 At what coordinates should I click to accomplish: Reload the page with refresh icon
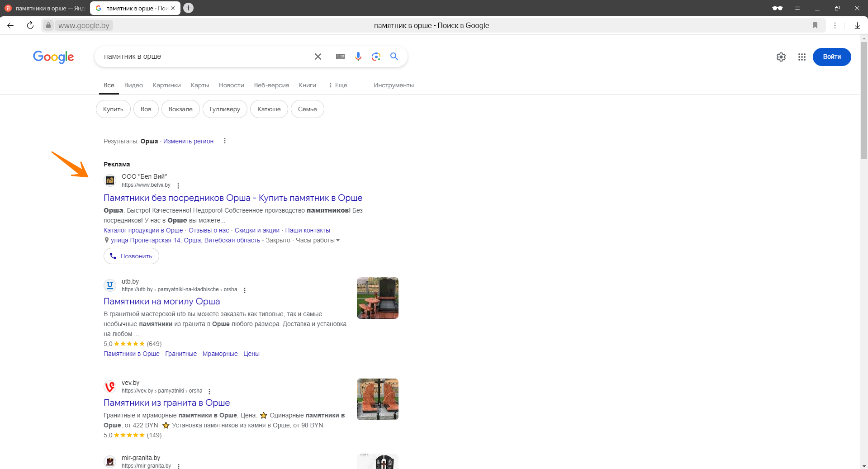[30, 25]
